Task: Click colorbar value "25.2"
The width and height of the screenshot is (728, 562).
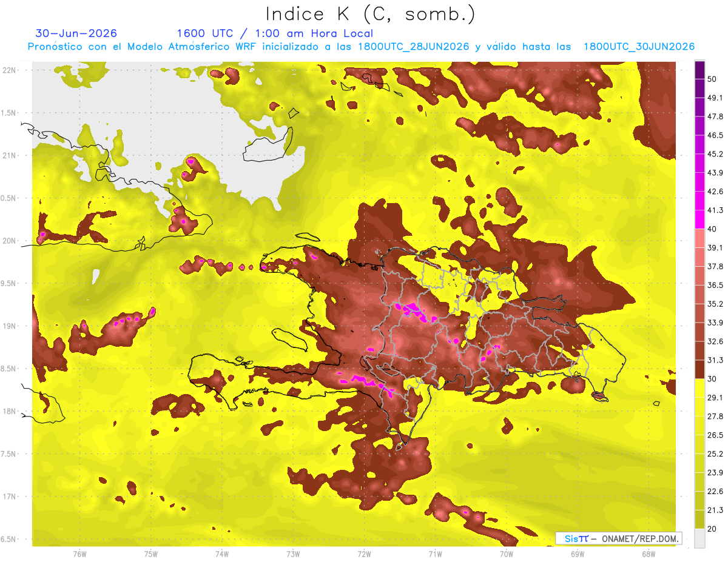Action: coord(715,454)
